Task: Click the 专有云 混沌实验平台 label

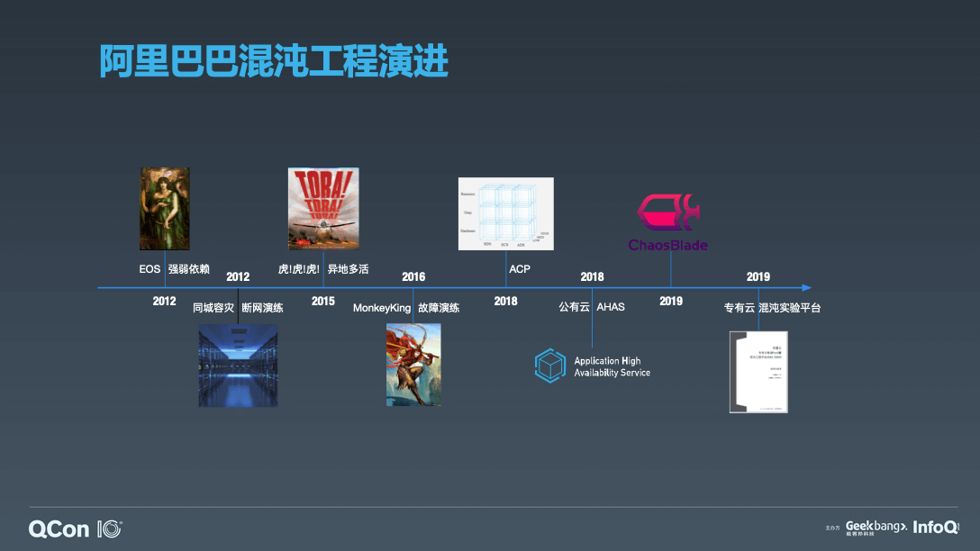Action: (x=772, y=308)
